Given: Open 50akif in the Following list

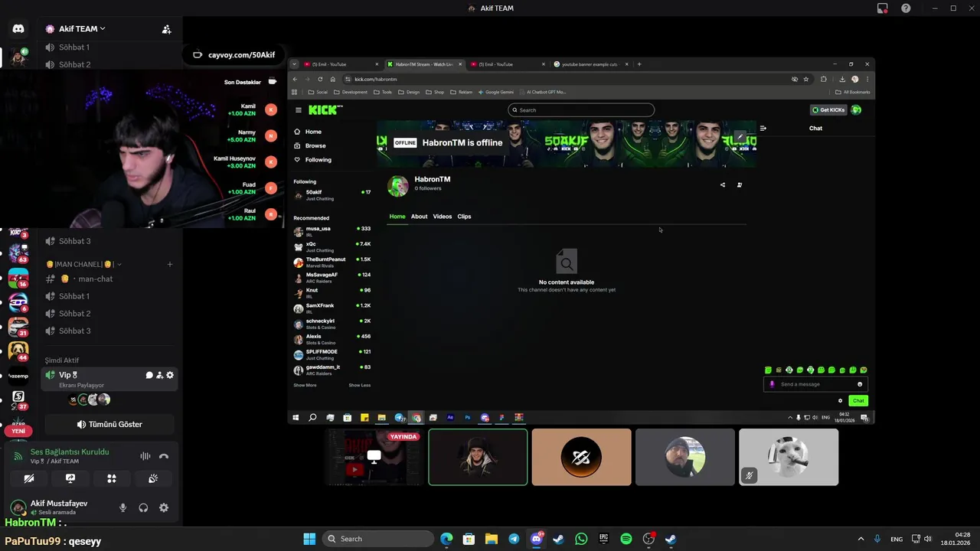Looking at the screenshot, I should click(x=332, y=195).
